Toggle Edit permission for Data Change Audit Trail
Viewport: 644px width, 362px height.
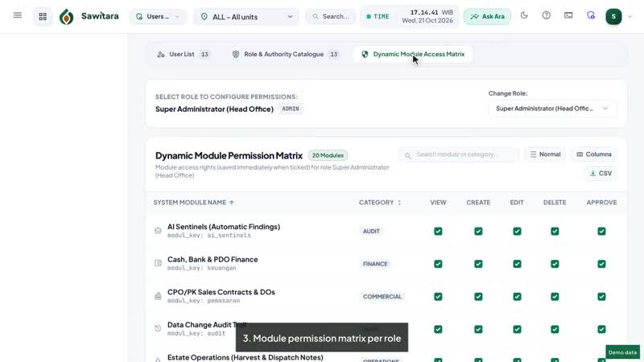click(517, 329)
